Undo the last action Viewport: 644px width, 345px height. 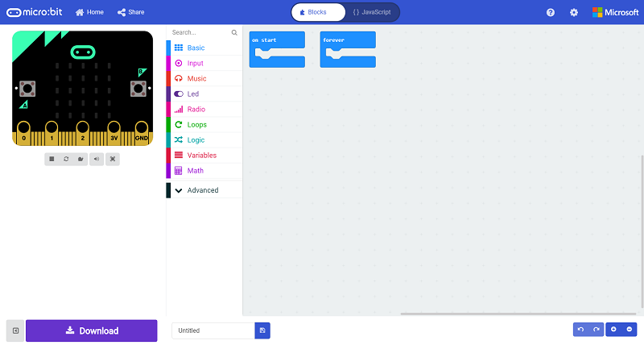pyautogui.click(x=580, y=330)
